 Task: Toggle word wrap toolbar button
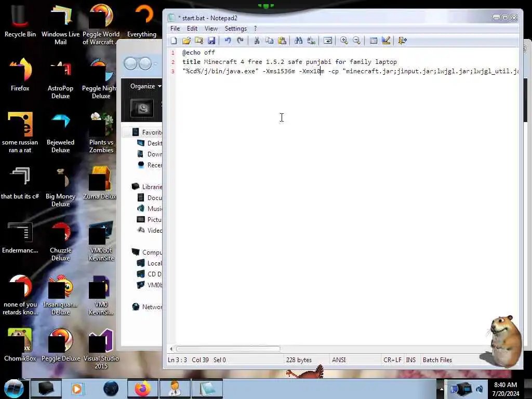[x=328, y=41]
